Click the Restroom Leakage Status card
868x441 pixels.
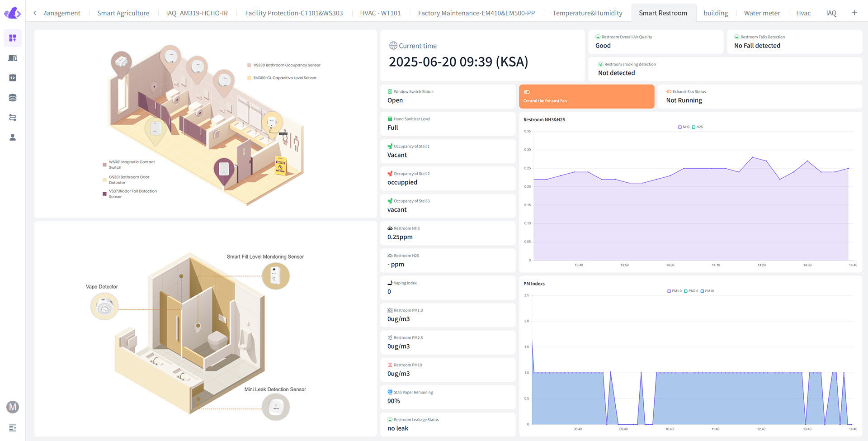(448, 424)
